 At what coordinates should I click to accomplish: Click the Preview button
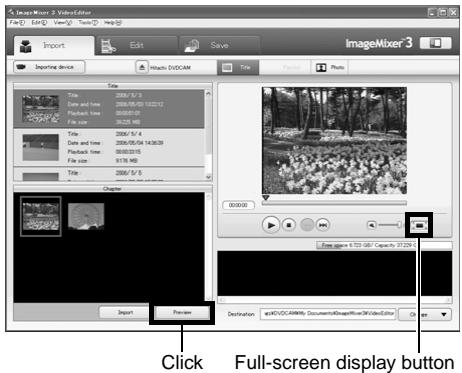point(182,312)
